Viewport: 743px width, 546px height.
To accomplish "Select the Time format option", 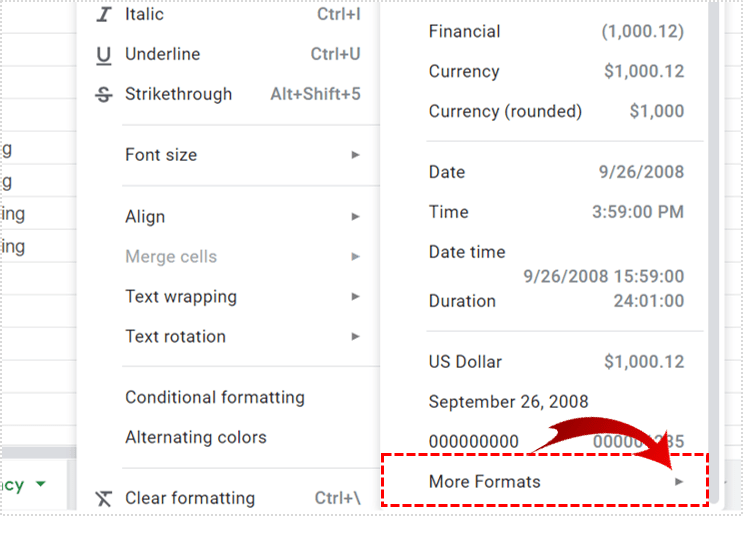I will [x=555, y=212].
